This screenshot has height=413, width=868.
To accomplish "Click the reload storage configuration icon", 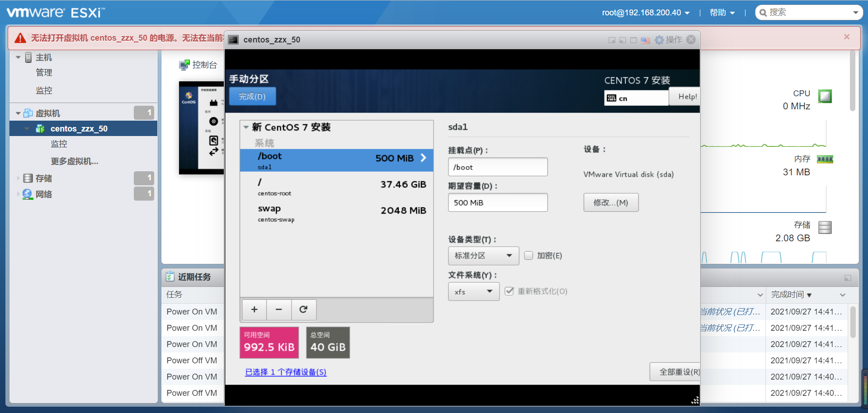I will [x=303, y=310].
